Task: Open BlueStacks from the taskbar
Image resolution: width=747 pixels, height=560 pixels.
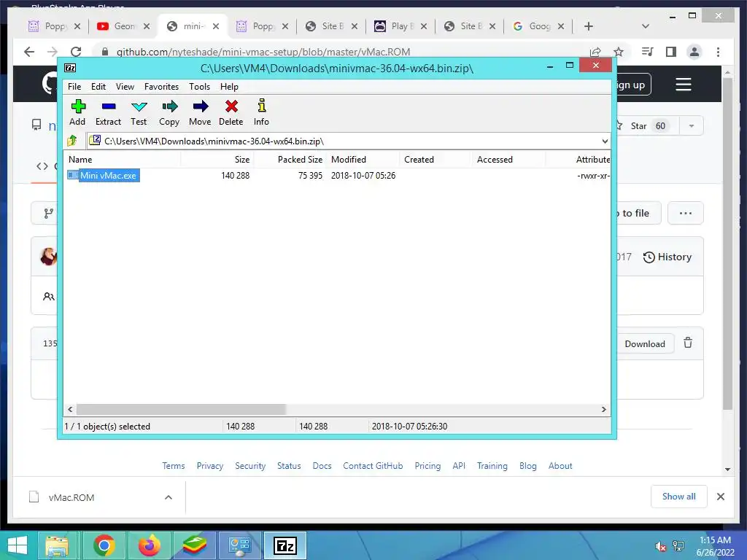Action: pos(194,545)
